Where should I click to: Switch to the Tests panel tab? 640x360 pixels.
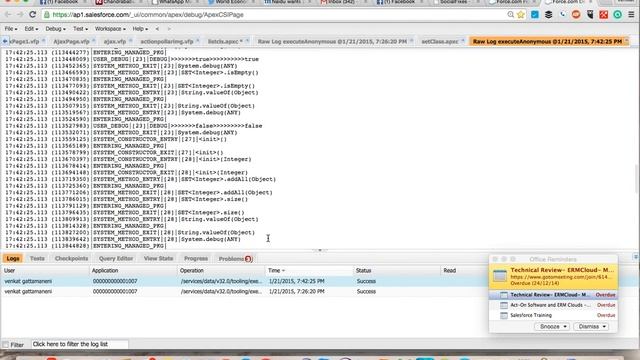(x=37, y=259)
